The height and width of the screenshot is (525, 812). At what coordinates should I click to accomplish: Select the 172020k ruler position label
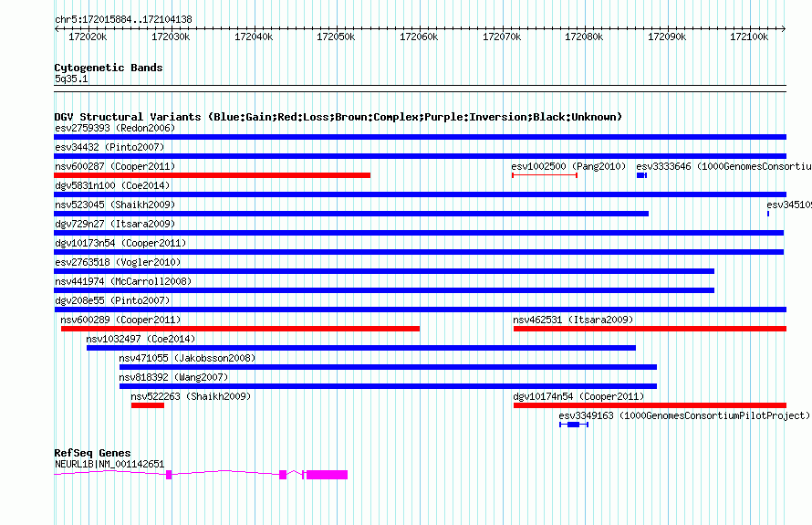[88, 37]
